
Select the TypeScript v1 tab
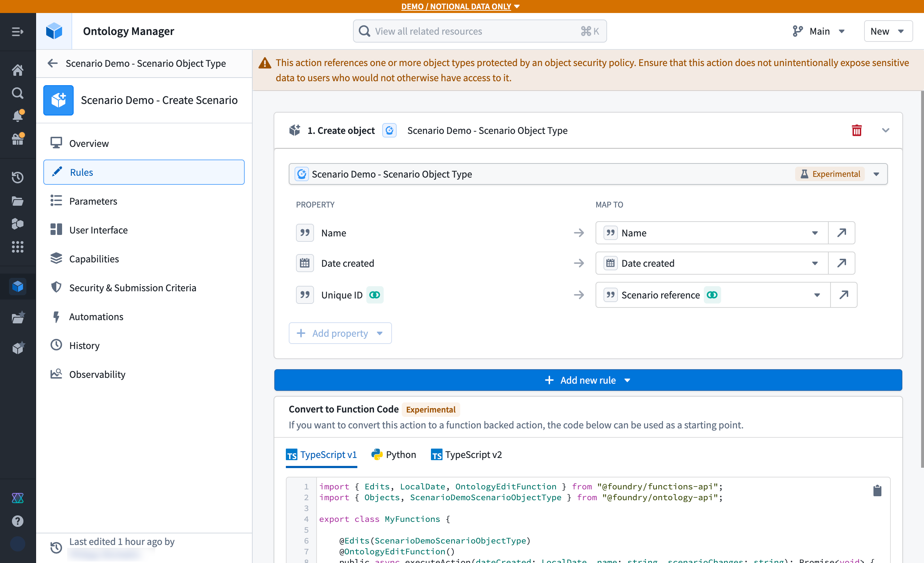321,454
